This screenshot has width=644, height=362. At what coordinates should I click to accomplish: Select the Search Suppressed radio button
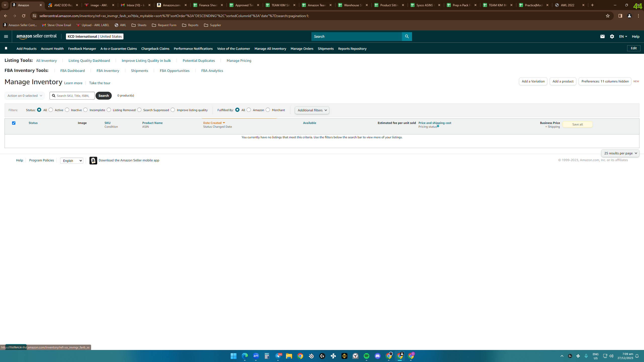[x=139, y=110]
